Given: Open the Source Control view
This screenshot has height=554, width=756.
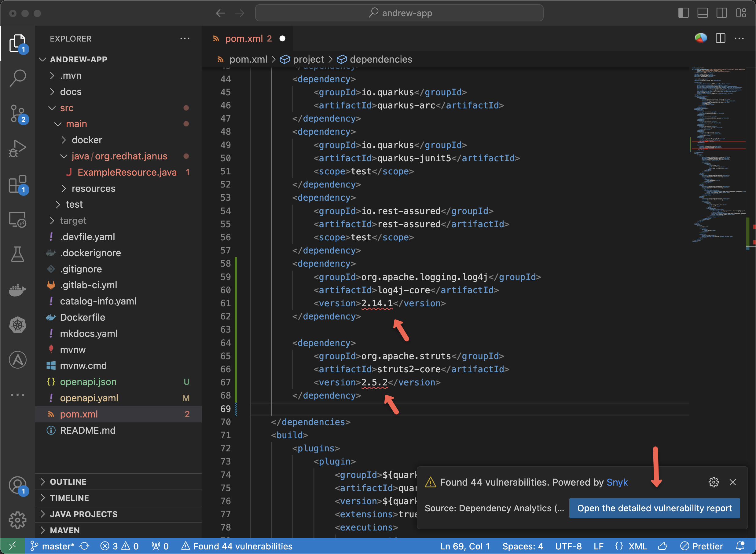Looking at the screenshot, I should 17,113.
